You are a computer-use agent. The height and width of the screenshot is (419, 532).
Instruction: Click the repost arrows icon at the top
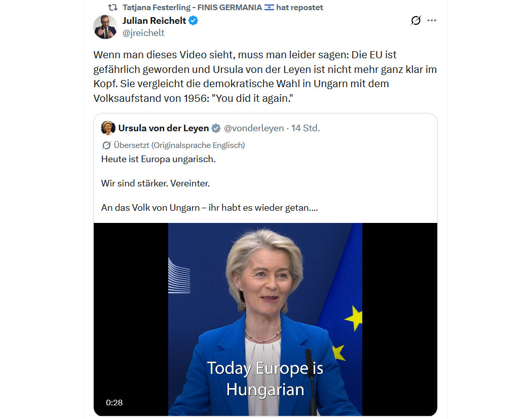(x=112, y=7)
